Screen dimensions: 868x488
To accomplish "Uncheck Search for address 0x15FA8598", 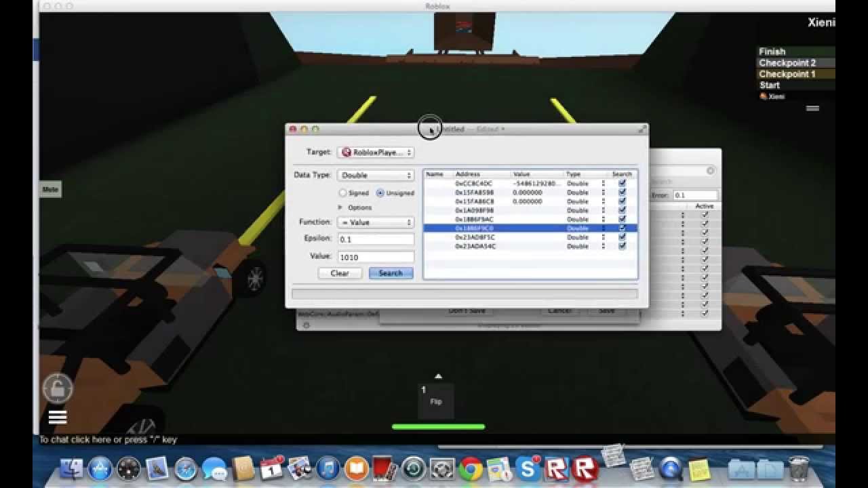I will pos(622,192).
